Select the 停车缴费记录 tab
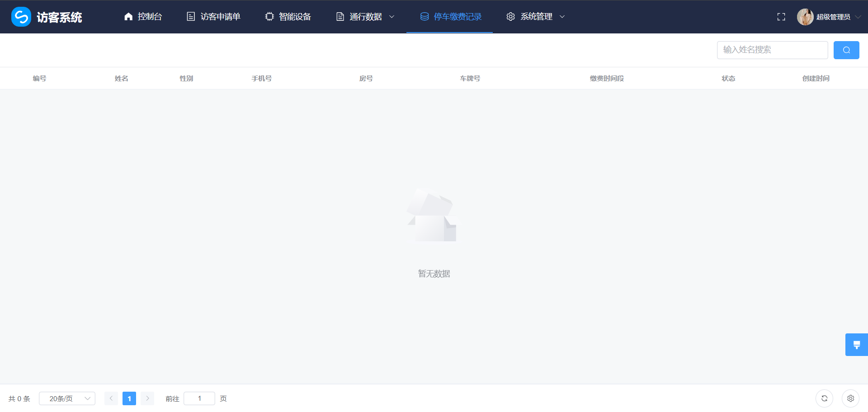 450,17
